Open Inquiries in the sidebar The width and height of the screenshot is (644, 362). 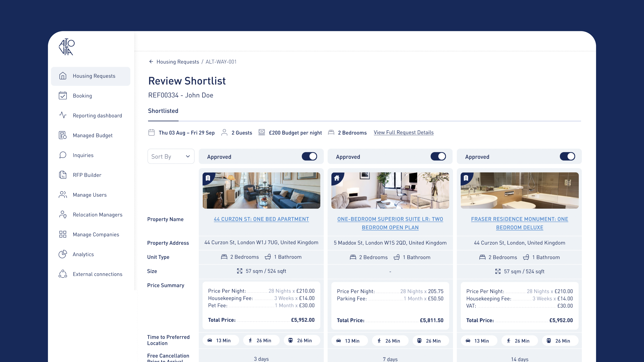tap(91, 155)
